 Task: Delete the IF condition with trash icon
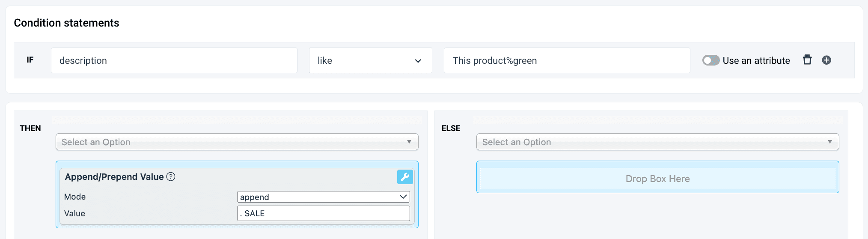point(807,60)
